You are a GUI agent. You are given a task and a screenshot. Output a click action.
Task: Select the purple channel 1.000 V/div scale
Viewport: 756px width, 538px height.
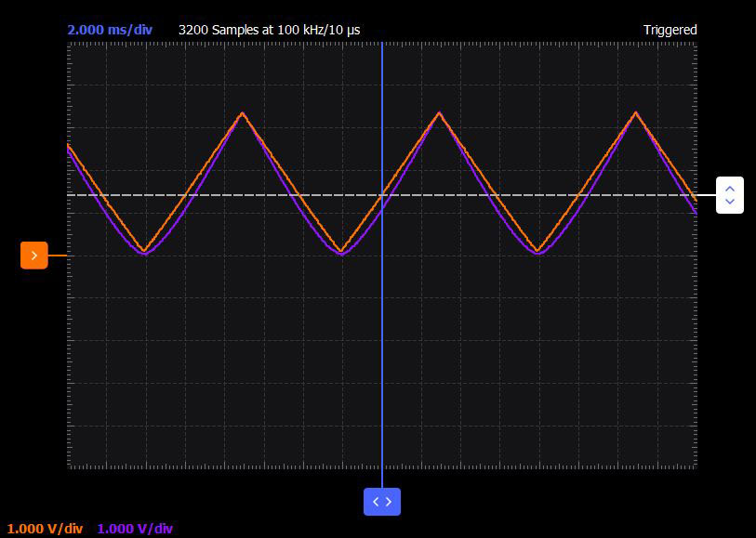pos(135,529)
